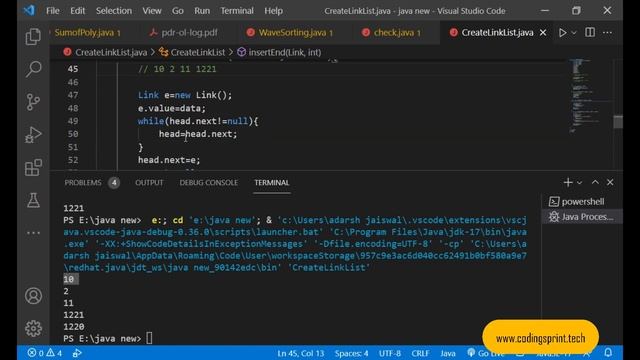Screen dimensions: 640x360
Task: Open the Manage gear icon
Action: (33, 328)
